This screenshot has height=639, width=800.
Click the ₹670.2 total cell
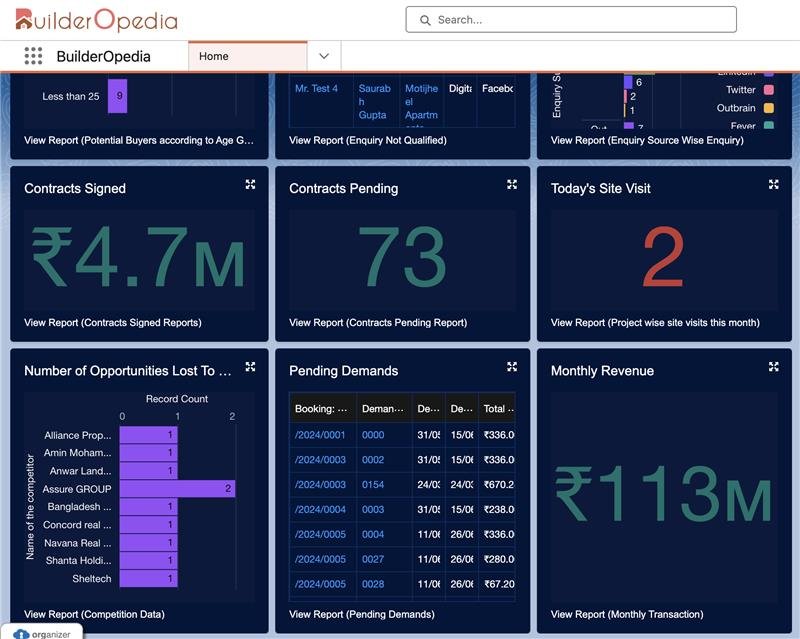point(498,484)
